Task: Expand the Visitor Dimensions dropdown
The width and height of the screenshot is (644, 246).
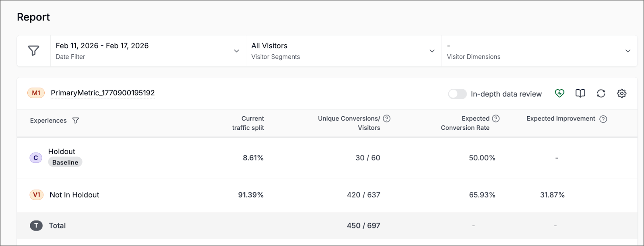Action: click(627, 51)
